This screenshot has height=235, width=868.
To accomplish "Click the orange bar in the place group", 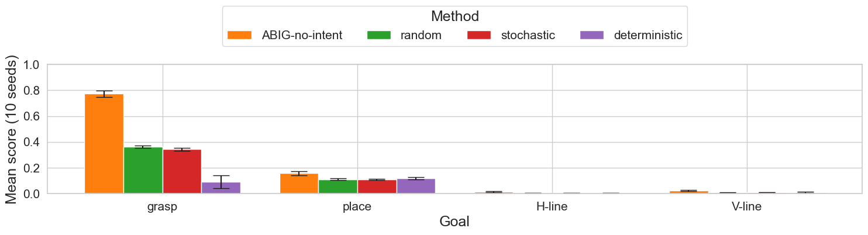I will click(299, 184).
